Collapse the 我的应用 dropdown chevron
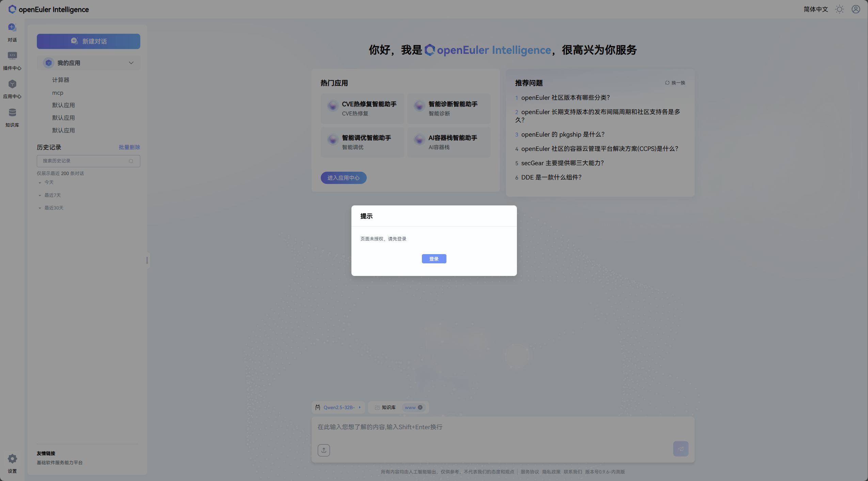Image resolution: width=868 pixels, height=481 pixels. pos(131,63)
